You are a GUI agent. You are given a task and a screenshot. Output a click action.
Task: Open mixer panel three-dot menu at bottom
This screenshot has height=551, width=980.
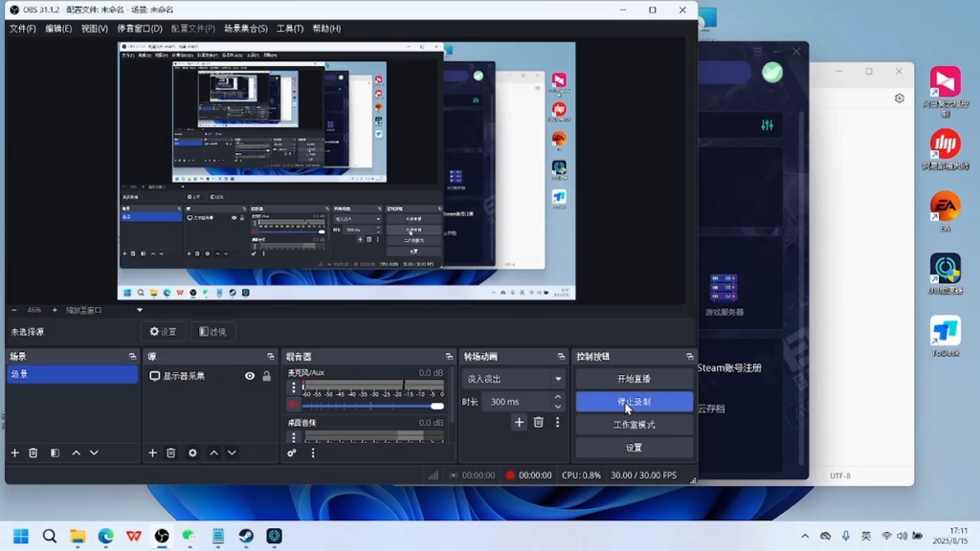click(x=313, y=452)
